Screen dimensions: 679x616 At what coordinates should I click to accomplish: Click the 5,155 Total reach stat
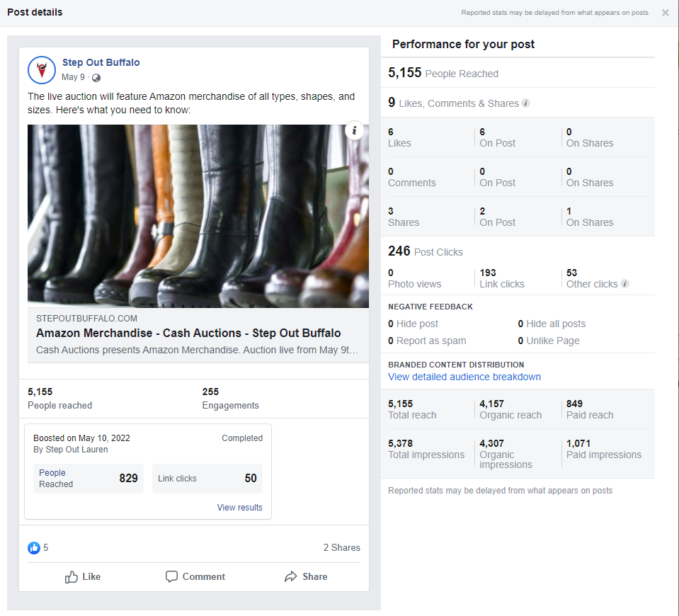click(412, 409)
